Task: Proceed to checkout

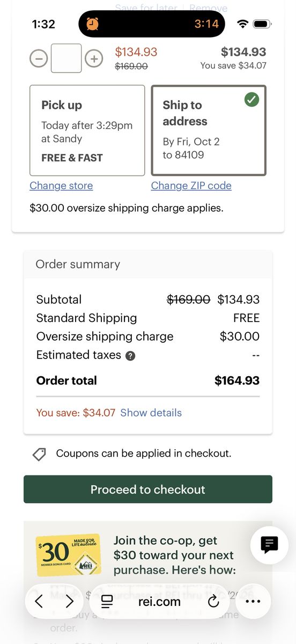Action: 148,489
